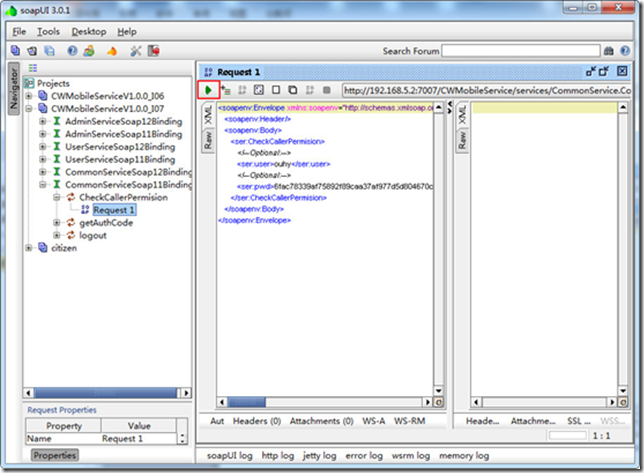The width and height of the screenshot is (644, 473).
Task: Click the Preferences tools icon in main toolbar
Action: 135,51
